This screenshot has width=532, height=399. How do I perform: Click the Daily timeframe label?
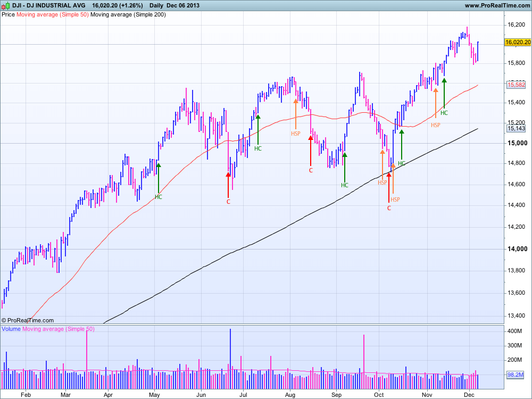click(x=156, y=5)
